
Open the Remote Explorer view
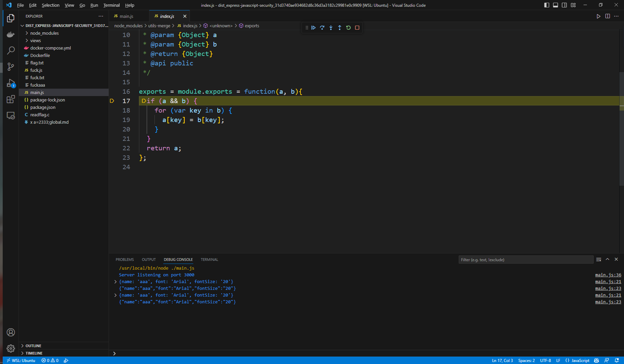point(11,116)
